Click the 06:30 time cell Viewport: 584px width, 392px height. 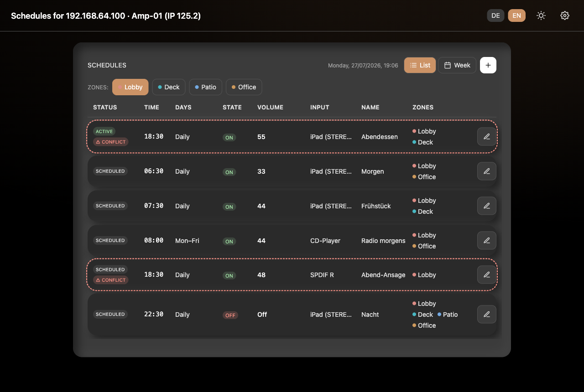154,171
